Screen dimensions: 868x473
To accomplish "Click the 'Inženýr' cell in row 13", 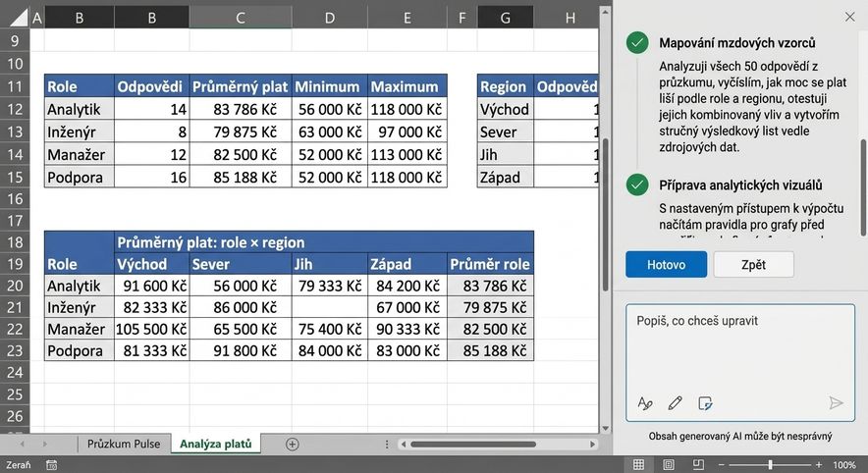I will click(80, 131).
